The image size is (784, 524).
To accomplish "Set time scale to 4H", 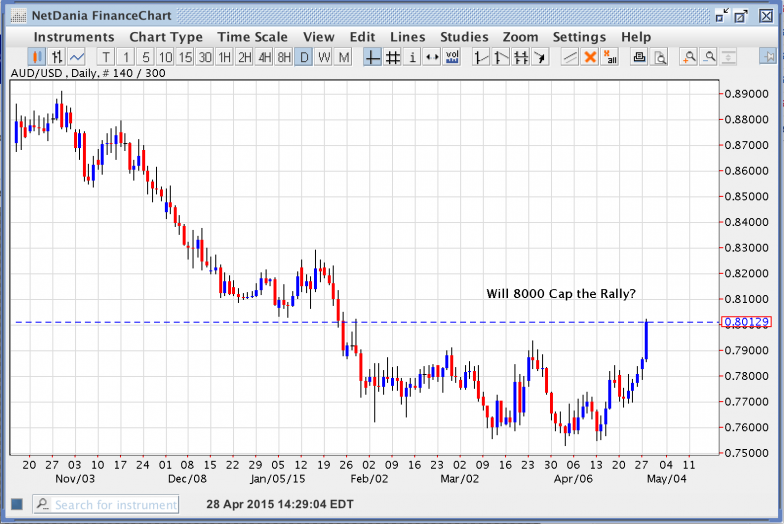I will [264, 57].
